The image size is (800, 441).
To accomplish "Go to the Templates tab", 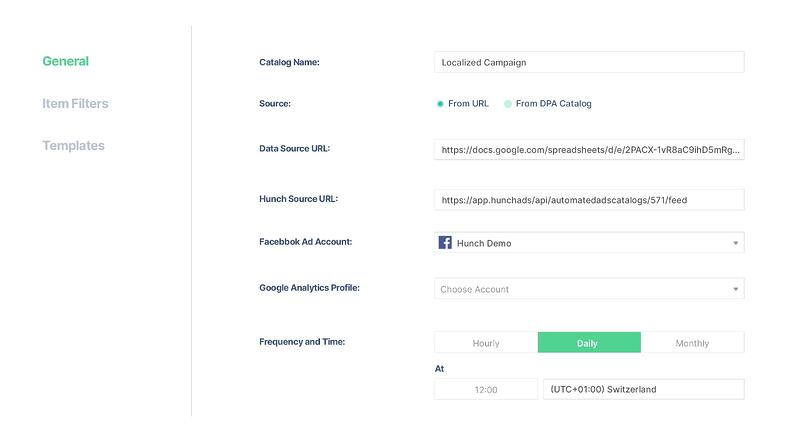I will (73, 145).
